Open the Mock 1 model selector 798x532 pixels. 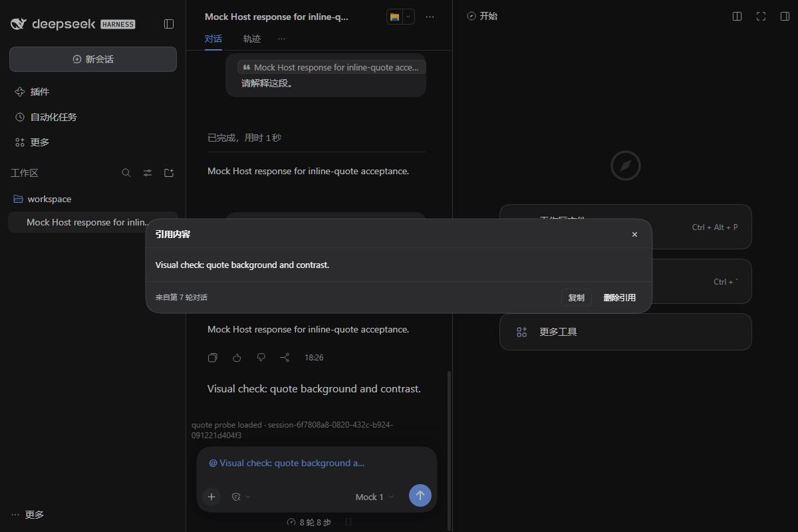(x=374, y=497)
